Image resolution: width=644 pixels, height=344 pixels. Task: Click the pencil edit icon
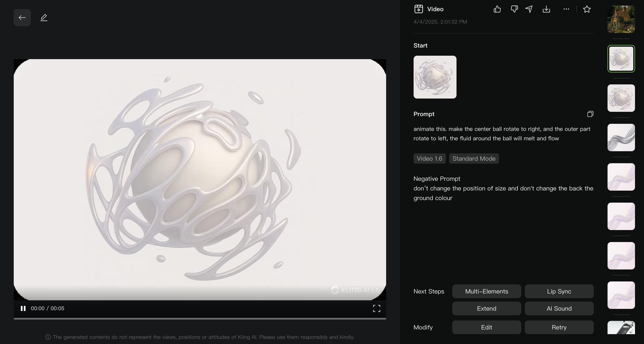click(x=44, y=18)
